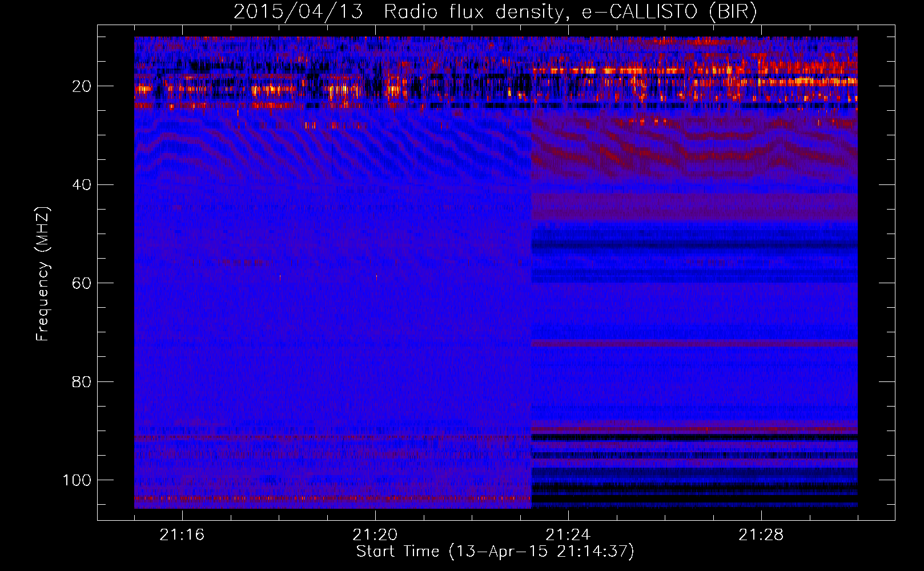
Task: Click the '100' frequency tick label
Action: coord(77,480)
